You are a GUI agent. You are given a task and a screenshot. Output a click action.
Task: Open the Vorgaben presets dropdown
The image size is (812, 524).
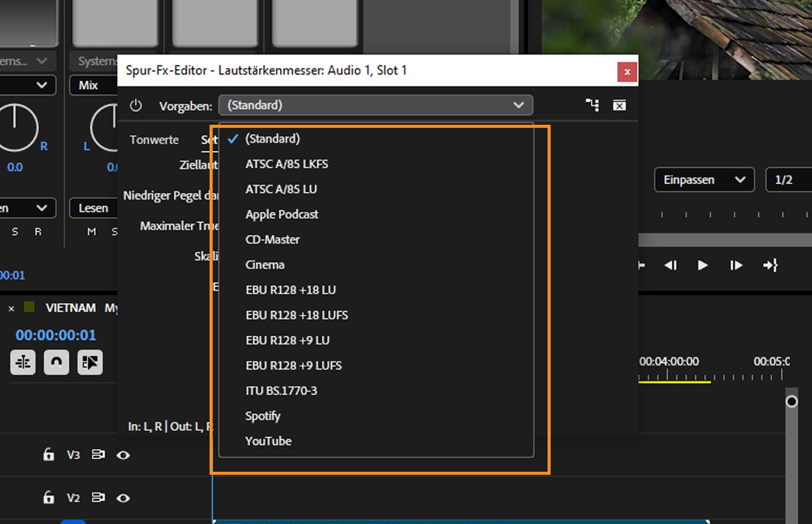(x=376, y=105)
